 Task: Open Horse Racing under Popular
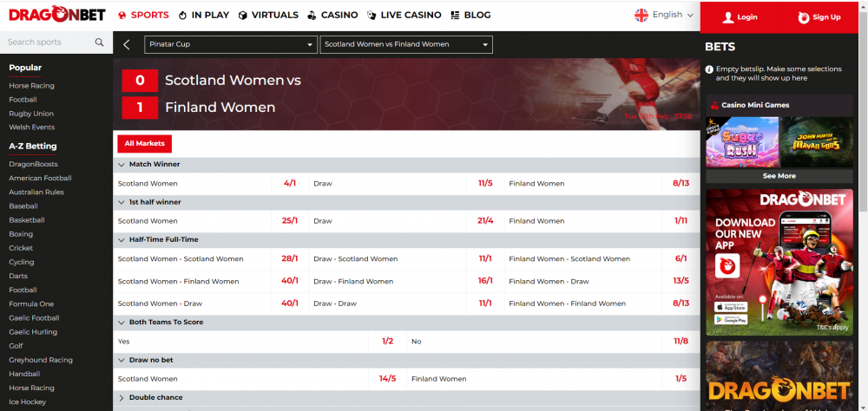pos(31,86)
